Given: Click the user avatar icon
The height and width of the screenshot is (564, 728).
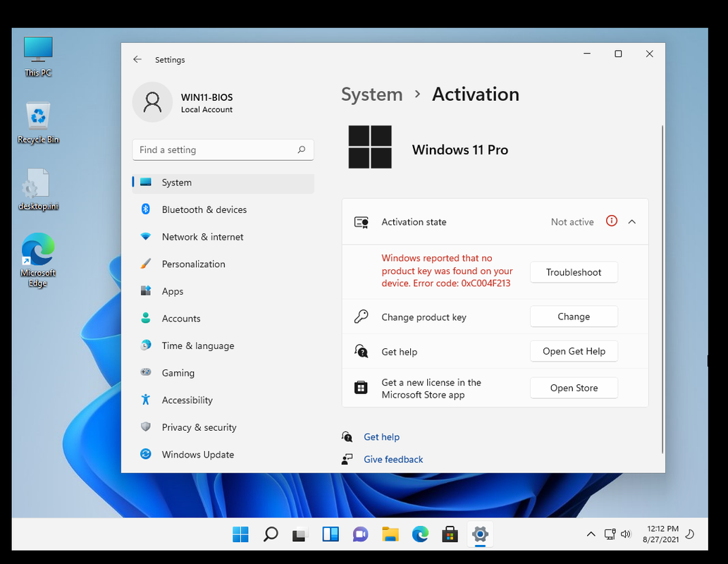Looking at the screenshot, I should (152, 102).
